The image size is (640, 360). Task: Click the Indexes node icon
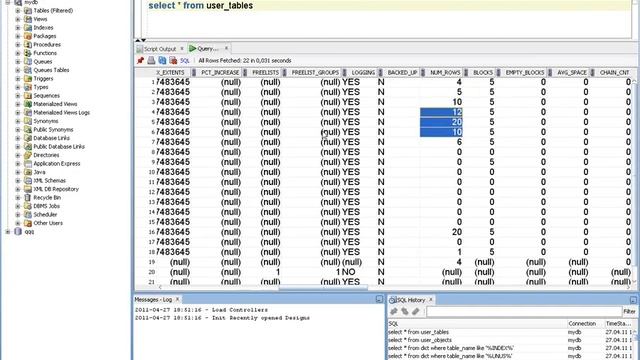(28, 28)
